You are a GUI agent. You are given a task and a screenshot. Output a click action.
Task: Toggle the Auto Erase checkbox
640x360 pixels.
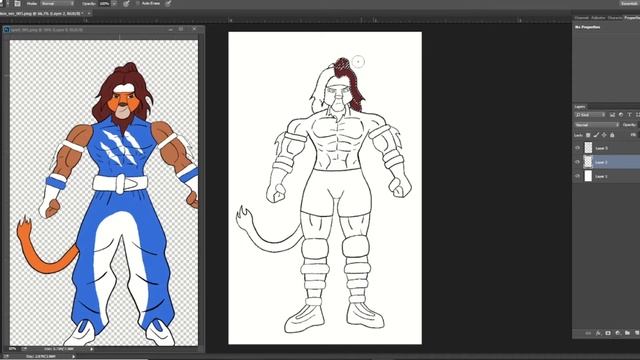(x=138, y=3)
